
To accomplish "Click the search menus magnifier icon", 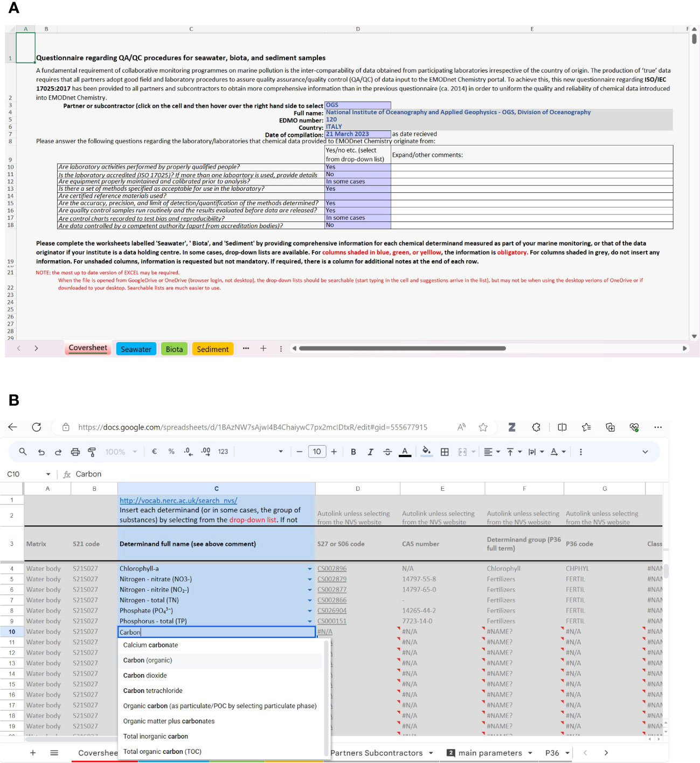I will [23, 452].
